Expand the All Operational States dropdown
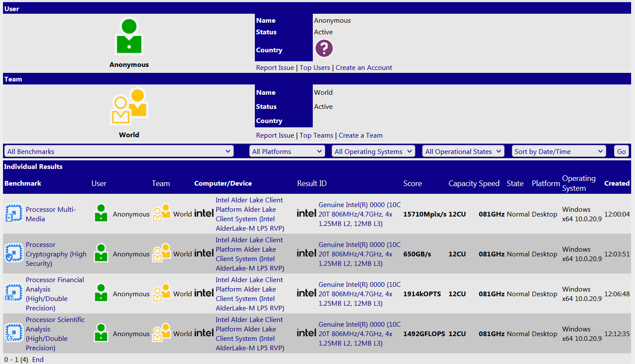This screenshot has width=635, height=364. click(x=463, y=151)
